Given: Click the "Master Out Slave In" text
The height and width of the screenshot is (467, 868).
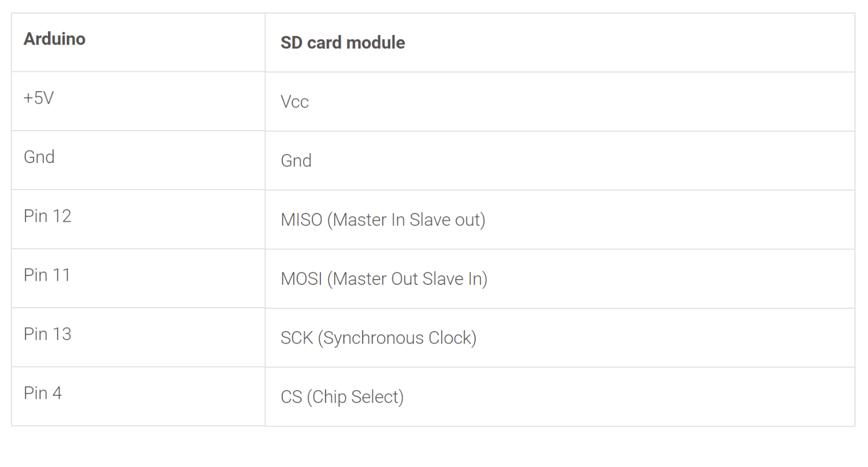Looking at the screenshot, I should click(x=410, y=279).
